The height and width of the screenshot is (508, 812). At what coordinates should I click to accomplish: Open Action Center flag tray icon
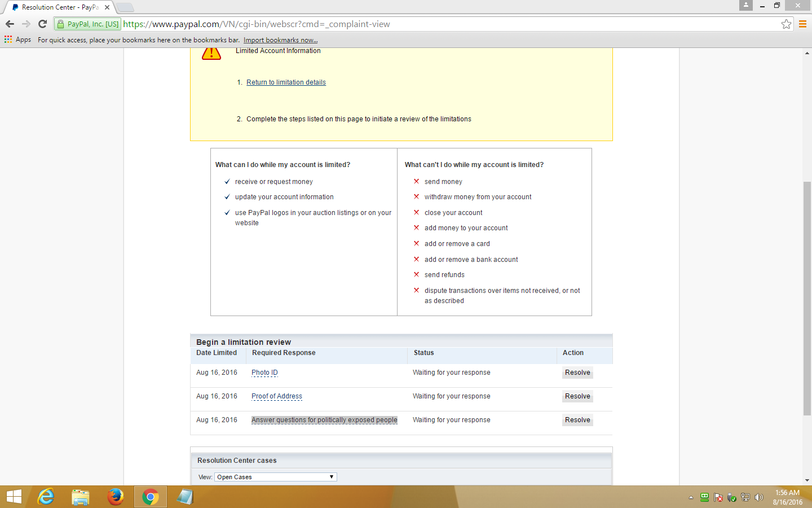click(x=718, y=497)
